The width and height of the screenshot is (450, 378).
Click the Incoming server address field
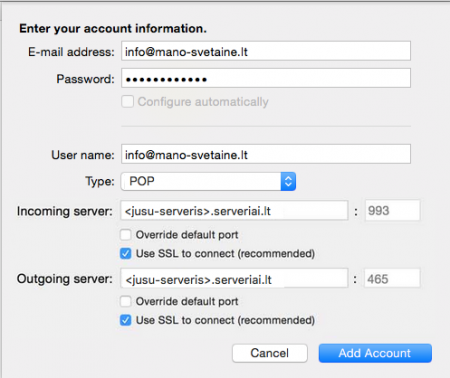coord(234,210)
